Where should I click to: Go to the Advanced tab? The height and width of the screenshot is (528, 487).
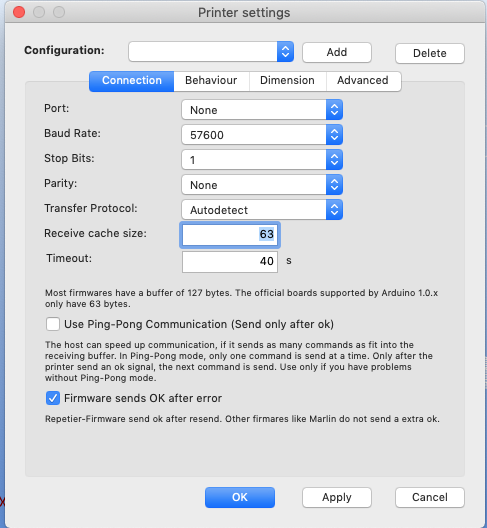pos(363,81)
